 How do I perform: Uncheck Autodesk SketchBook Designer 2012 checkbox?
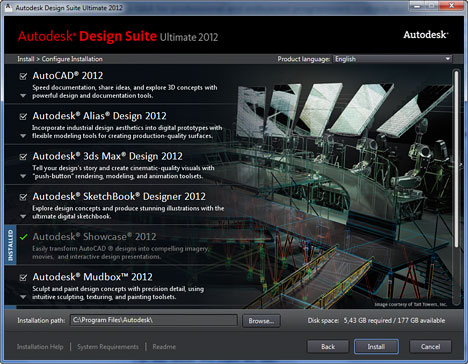(x=23, y=197)
